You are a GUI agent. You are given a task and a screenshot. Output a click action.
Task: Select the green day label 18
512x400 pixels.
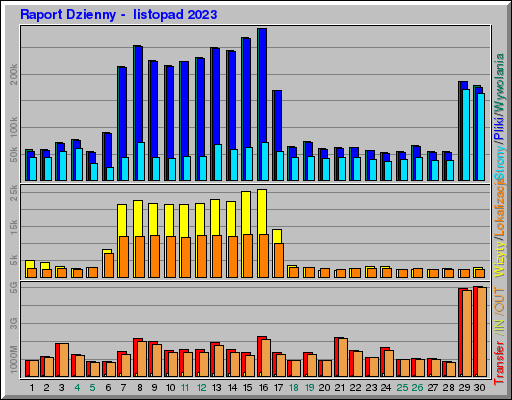[294, 388]
